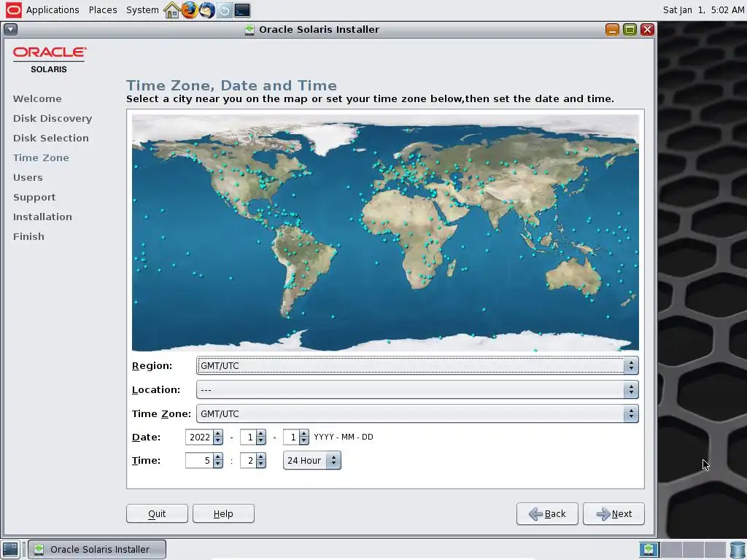Decrease the day using spinner down arrow
This screenshot has height=560, width=747.
tap(303, 441)
